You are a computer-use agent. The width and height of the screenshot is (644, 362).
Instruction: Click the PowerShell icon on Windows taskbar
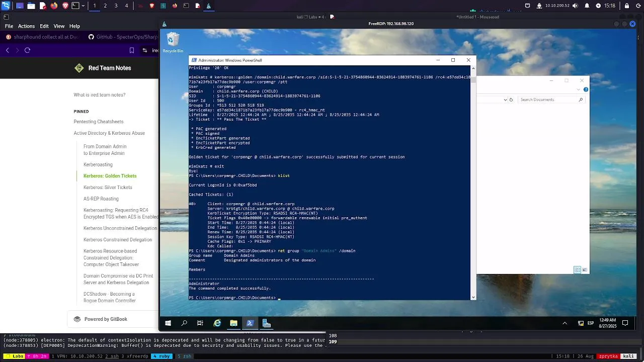[250, 323]
